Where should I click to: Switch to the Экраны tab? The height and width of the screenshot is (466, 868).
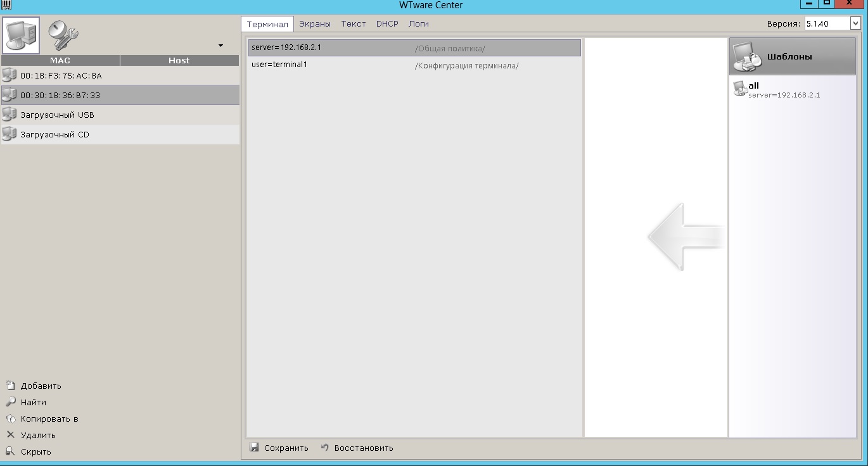click(315, 24)
